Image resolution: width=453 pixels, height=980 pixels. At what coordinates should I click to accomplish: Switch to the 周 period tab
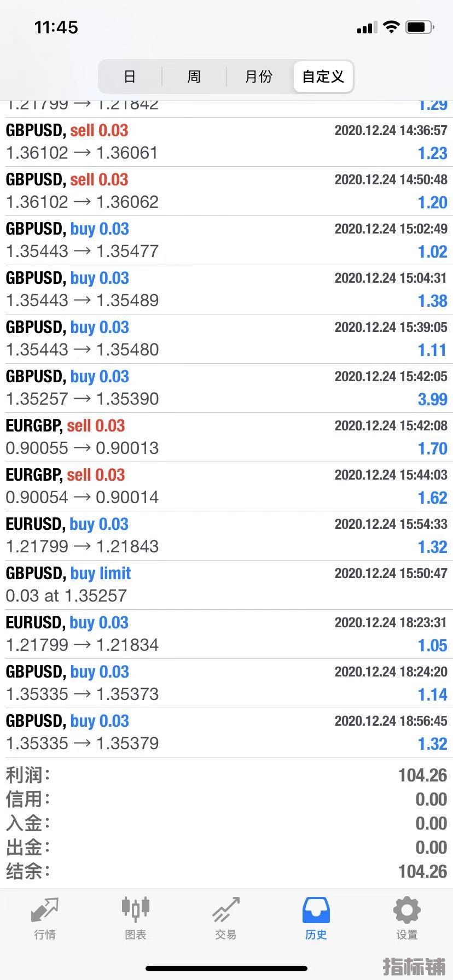pyautogui.click(x=194, y=77)
